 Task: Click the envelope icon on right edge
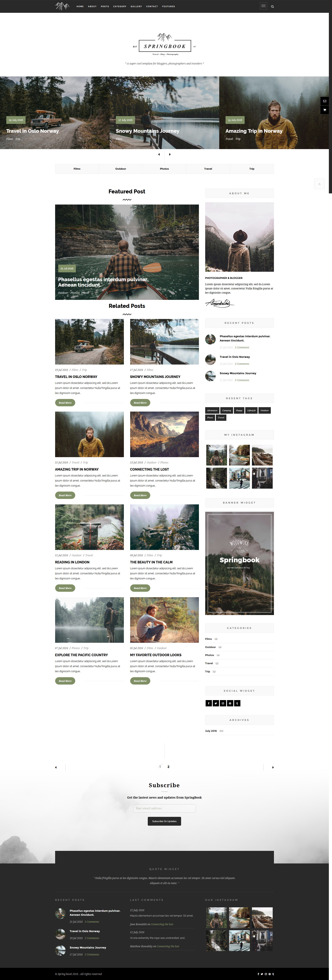[x=324, y=101]
